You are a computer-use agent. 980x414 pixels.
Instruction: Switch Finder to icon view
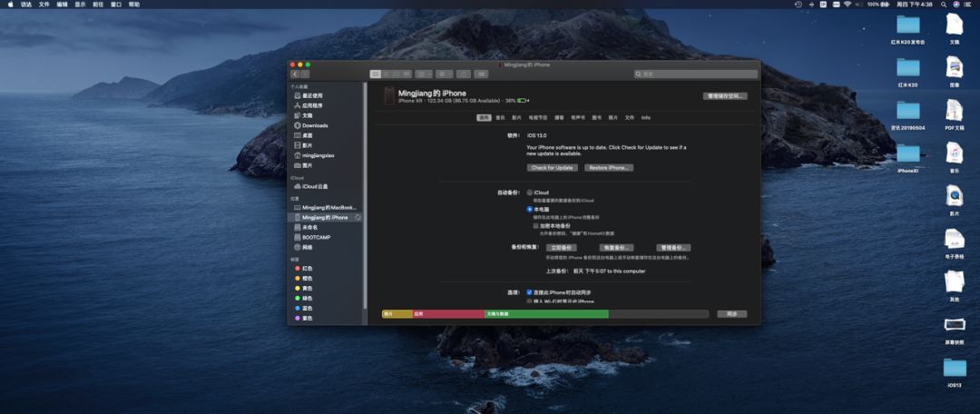click(x=376, y=74)
